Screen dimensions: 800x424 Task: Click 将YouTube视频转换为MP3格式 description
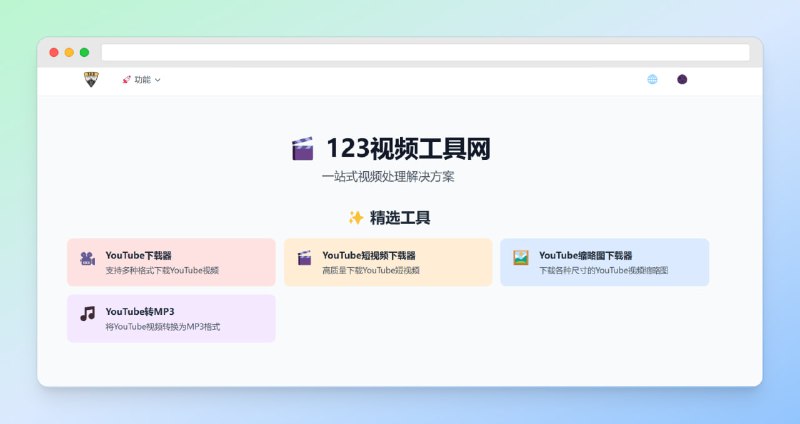163,327
